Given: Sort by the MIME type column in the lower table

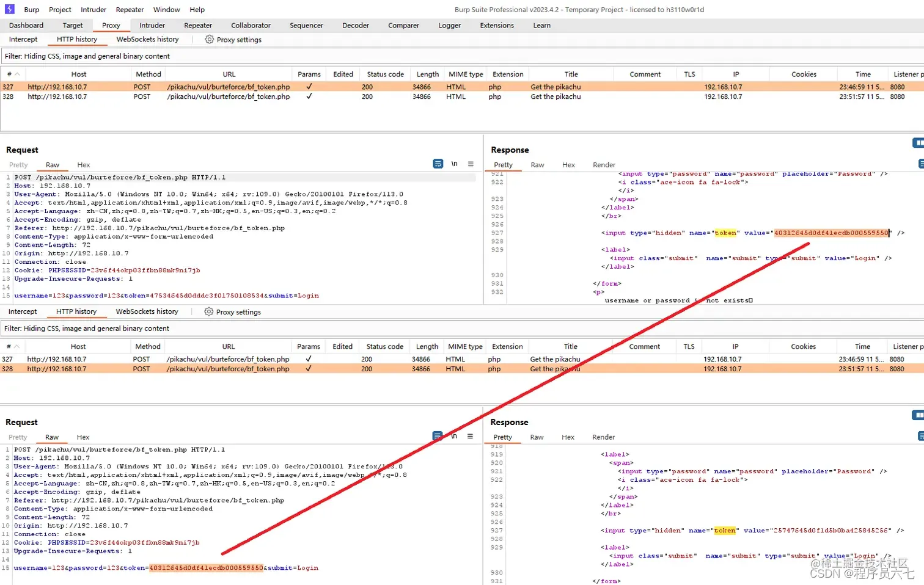Looking at the screenshot, I should pos(465,346).
